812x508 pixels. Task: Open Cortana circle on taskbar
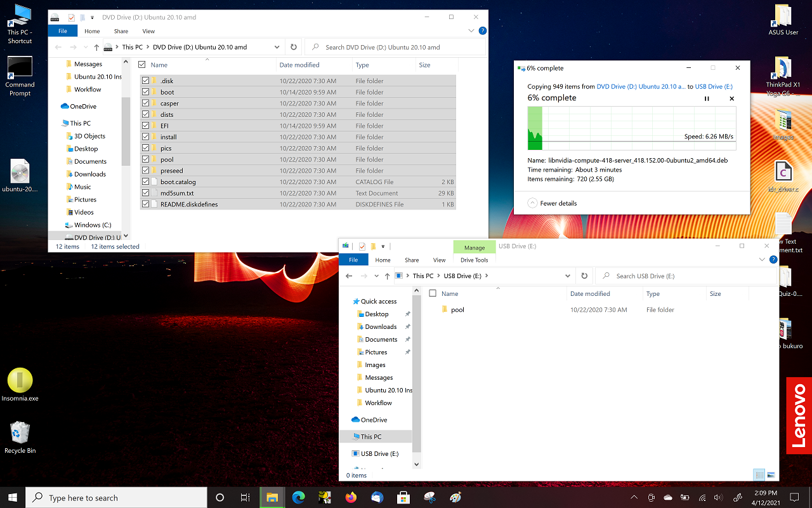coord(220,498)
